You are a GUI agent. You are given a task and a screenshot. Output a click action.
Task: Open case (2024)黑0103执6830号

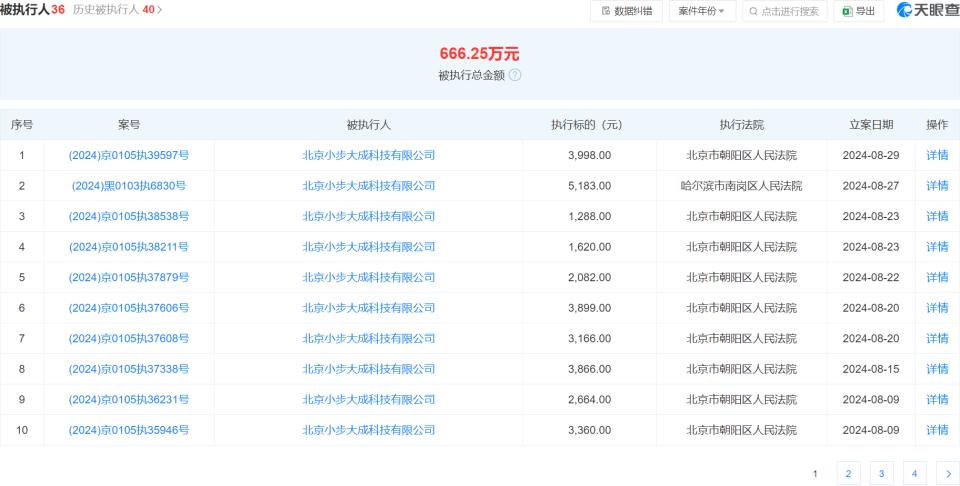click(x=129, y=186)
